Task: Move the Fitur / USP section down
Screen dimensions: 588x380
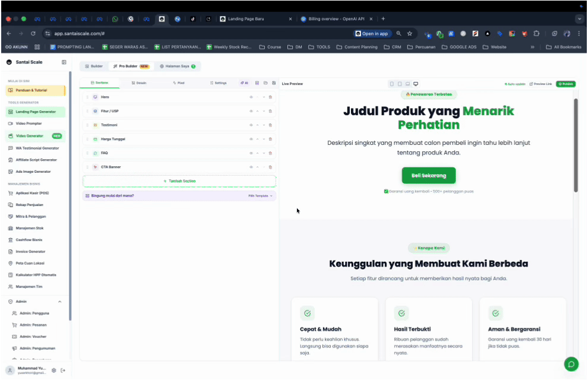Action: pyautogui.click(x=263, y=111)
